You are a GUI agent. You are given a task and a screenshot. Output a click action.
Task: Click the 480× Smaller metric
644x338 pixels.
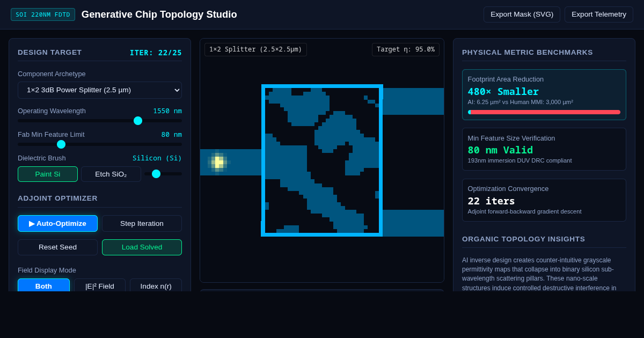pyautogui.click(x=503, y=92)
